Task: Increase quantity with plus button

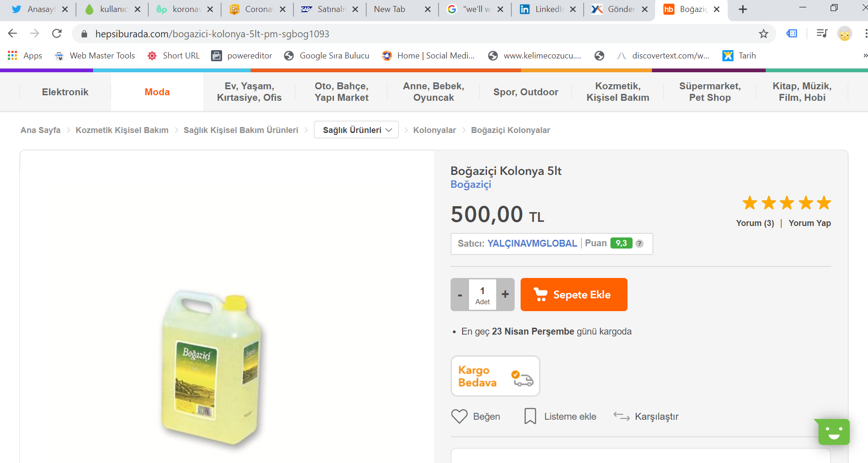Action: tap(505, 295)
